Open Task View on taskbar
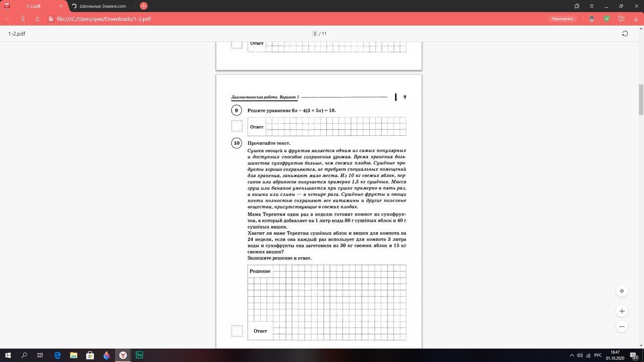Image resolution: width=644 pixels, height=362 pixels. [x=40, y=355]
